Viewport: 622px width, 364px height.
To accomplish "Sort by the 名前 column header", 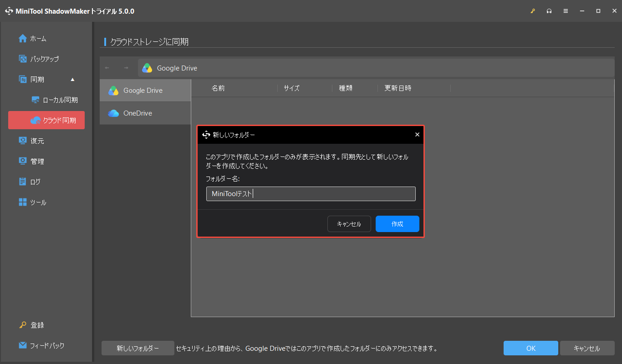I will pos(218,88).
